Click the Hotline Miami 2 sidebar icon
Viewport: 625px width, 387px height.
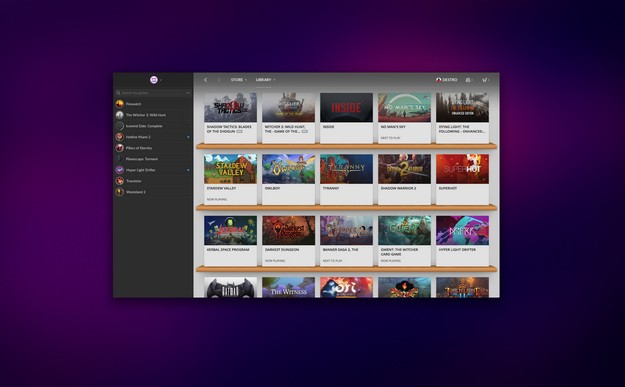120,137
